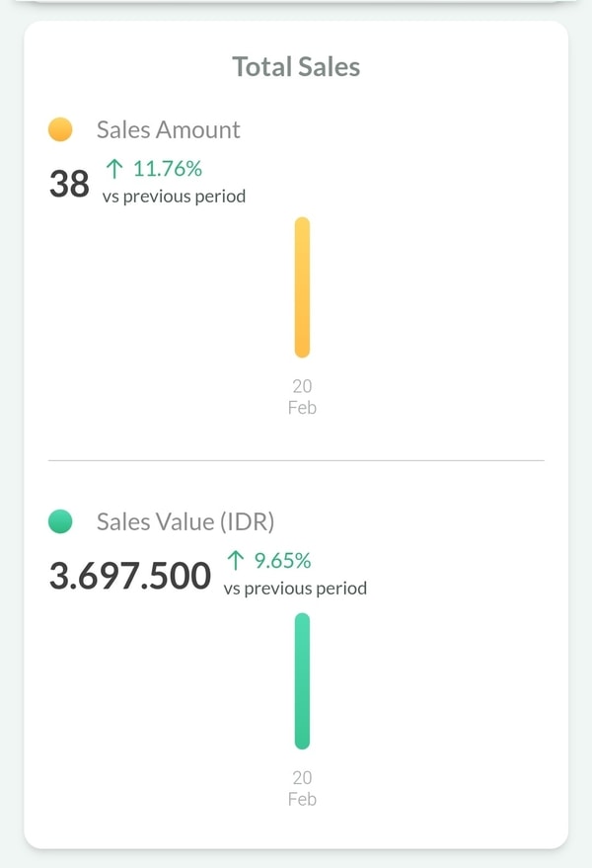Tap the Total Sales heading
The height and width of the screenshot is (868, 592).
pos(296,67)
